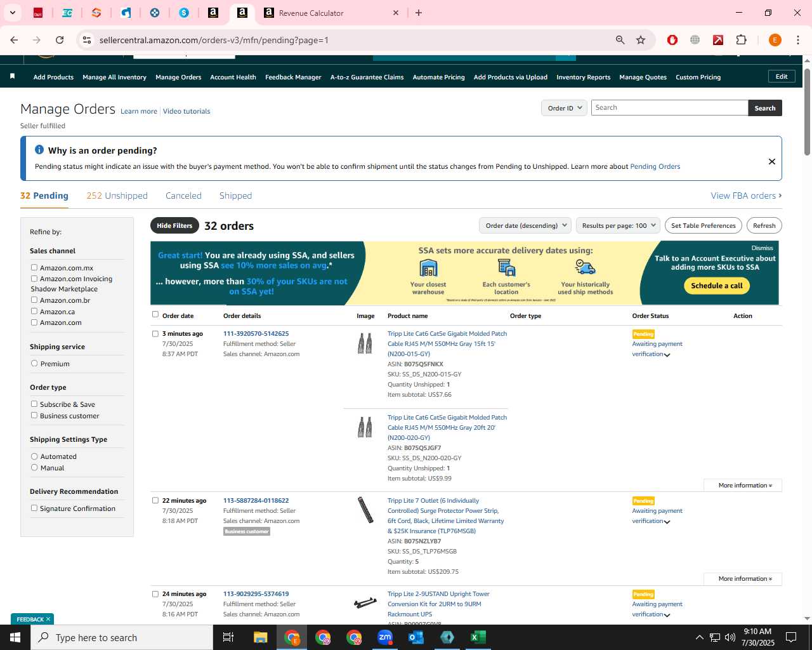Screen dimensions: 812x650
Task: Check the Business customer order type
Action: click(34, 415)
